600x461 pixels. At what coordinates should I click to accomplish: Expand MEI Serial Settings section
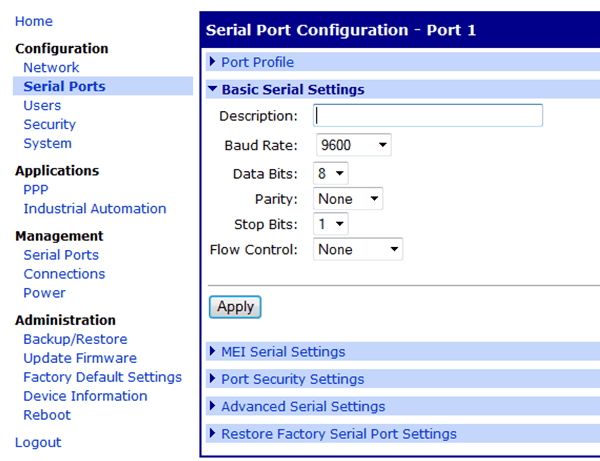pos(282,352)
